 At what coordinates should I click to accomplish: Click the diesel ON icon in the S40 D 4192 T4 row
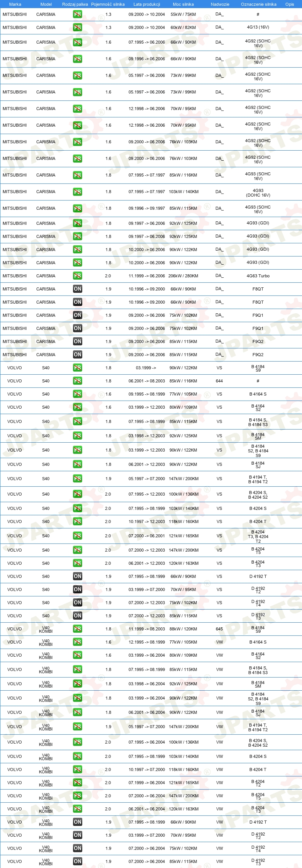77,603
